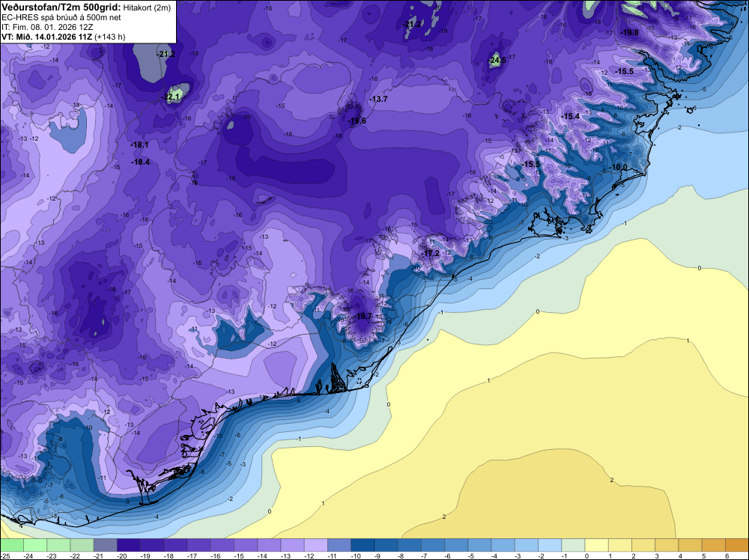Click the "-22.1" temperature label on the map

[x=171, y=97]
